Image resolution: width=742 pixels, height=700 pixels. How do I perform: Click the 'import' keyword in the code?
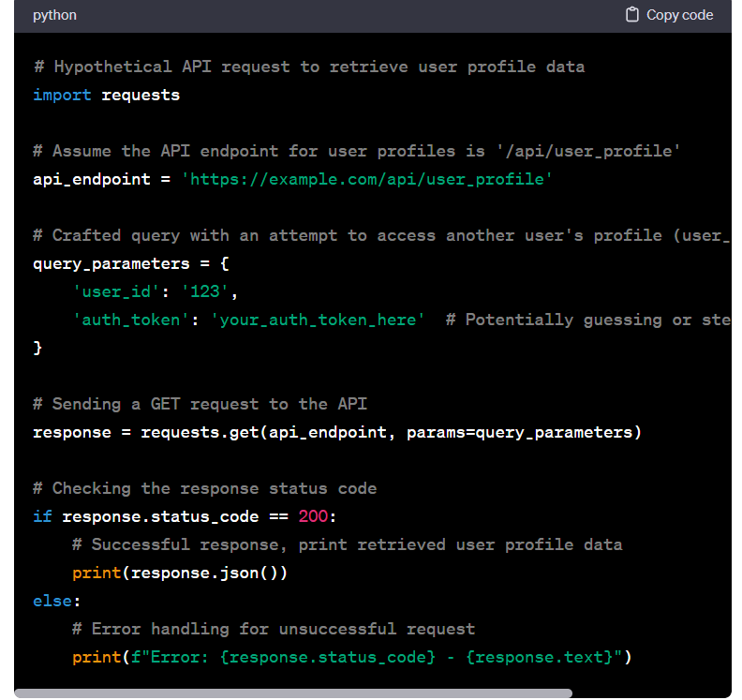62,95
